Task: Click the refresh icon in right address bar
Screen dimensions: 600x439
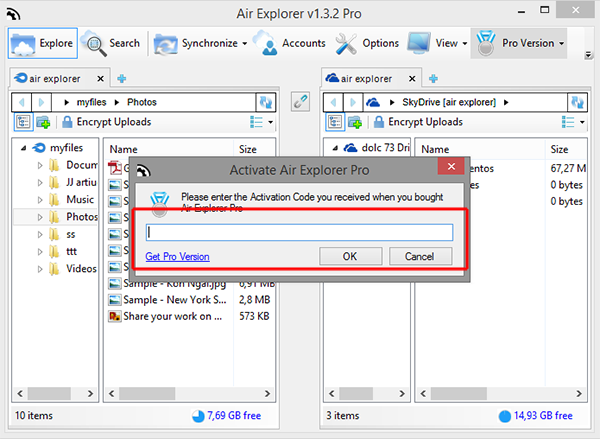Action: pos(578,102)
